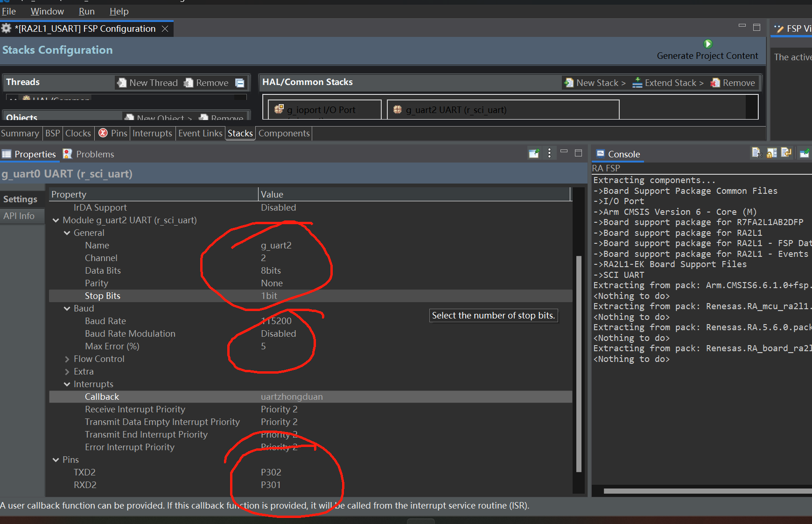This screenshot has height=524, width=812.
Task: Click the Properties vertical scrollbar
Action: pos(579,363)
